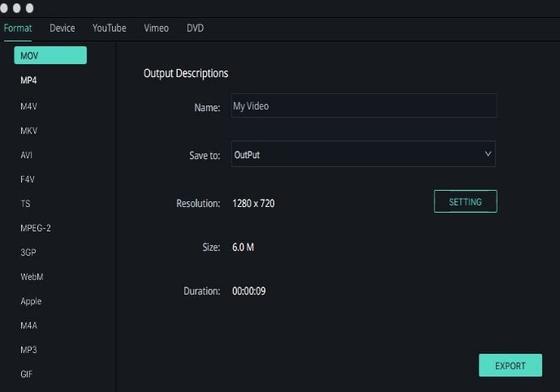Pick the GIF export format
The image size is (560, 392).
point(27,374)
